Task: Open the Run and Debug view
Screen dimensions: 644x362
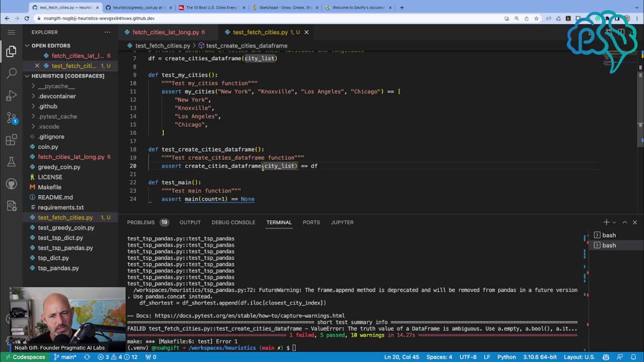Action: 12,96
